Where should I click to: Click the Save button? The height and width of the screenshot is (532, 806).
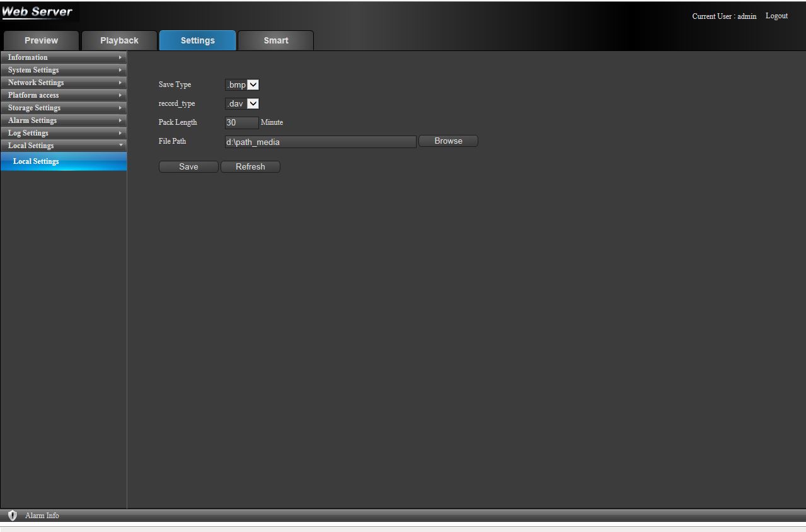click(x=188, y=166)
